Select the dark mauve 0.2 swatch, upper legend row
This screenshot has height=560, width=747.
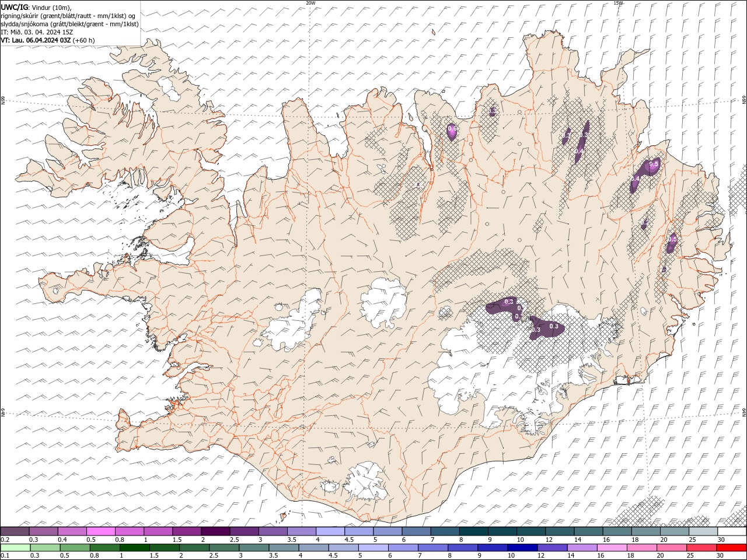pos(15,531)
